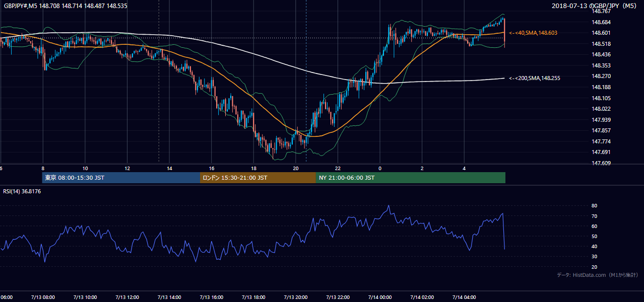Click the 2018-07-13 GBP/JPY (M5) title
This screenshot has height=302, width=644.
[595, 6]
